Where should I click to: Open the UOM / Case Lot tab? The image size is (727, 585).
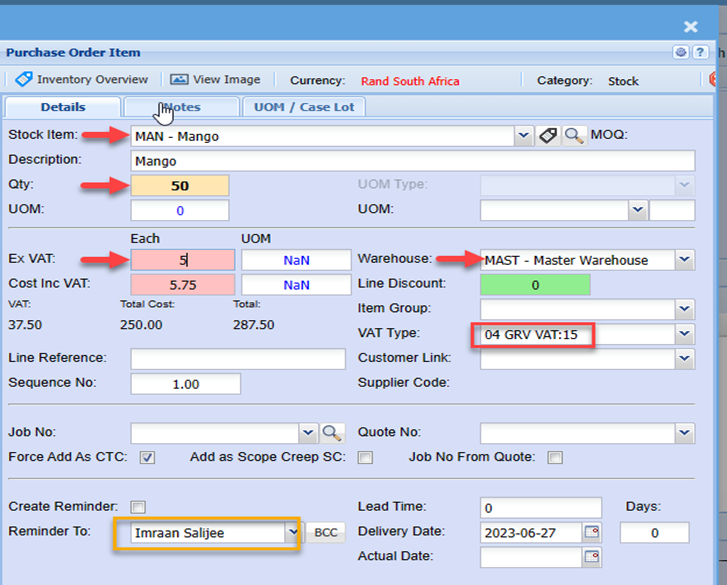(x=304, y=107)
